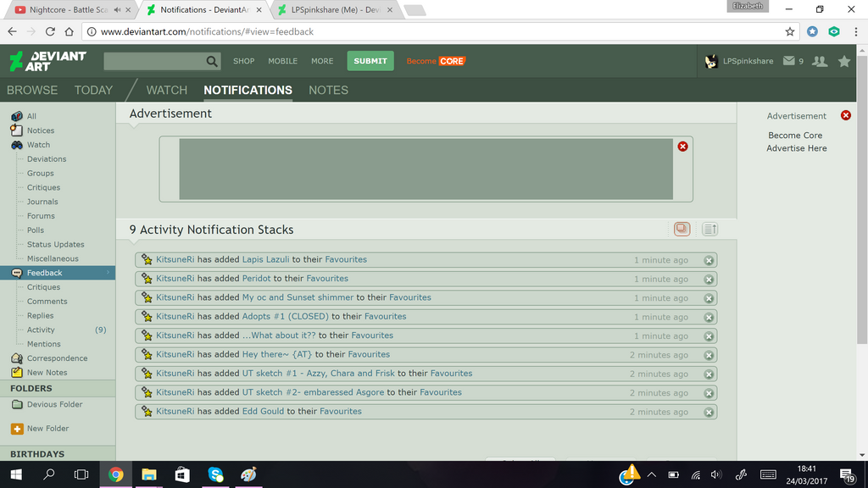Click Become CORE link
The image size is (868, 488).
[x=436, y=61]
